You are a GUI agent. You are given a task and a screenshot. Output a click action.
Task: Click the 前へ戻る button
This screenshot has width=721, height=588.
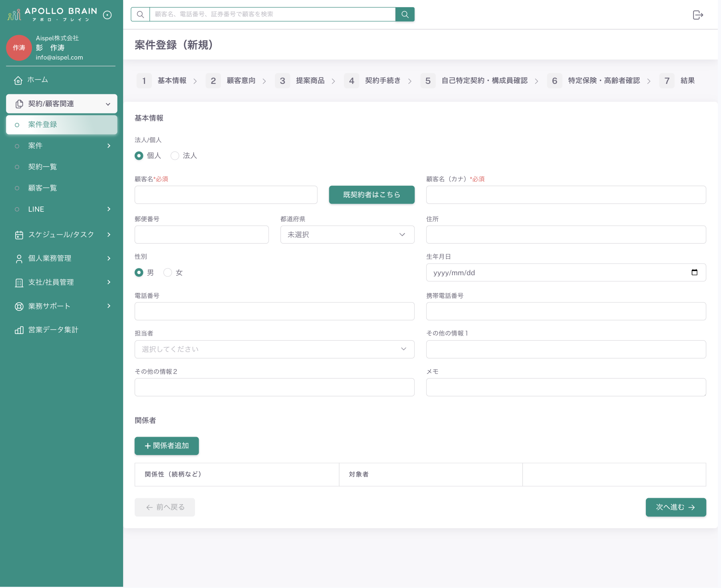165,507
